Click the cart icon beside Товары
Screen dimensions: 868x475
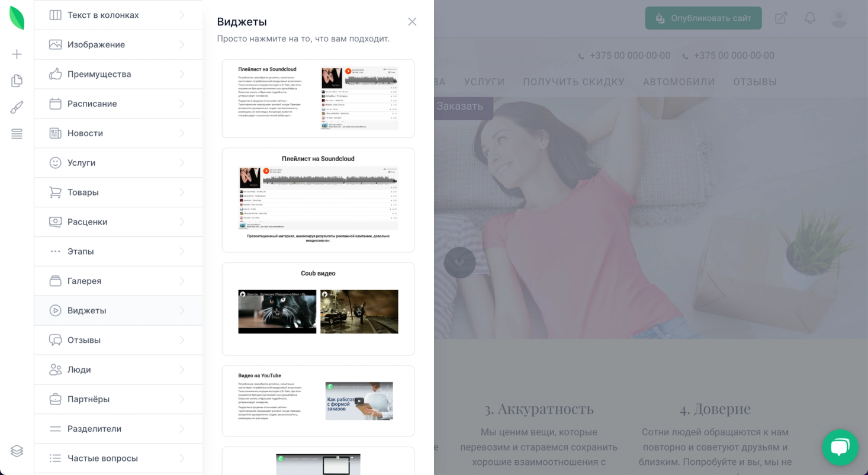pos(55,192)
